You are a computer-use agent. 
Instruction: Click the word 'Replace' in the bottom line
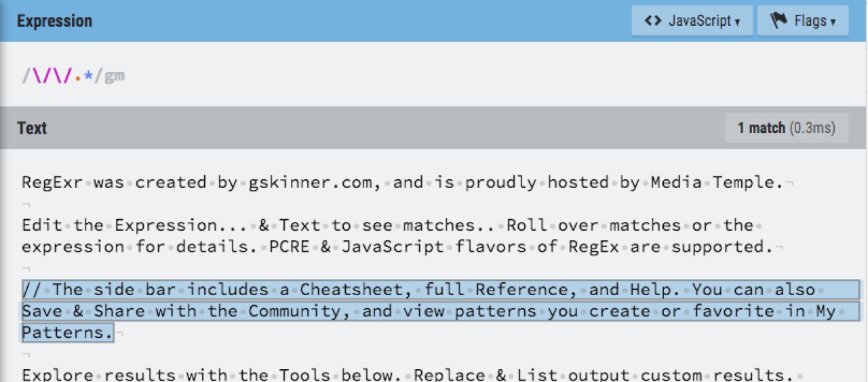coord(450,375)
